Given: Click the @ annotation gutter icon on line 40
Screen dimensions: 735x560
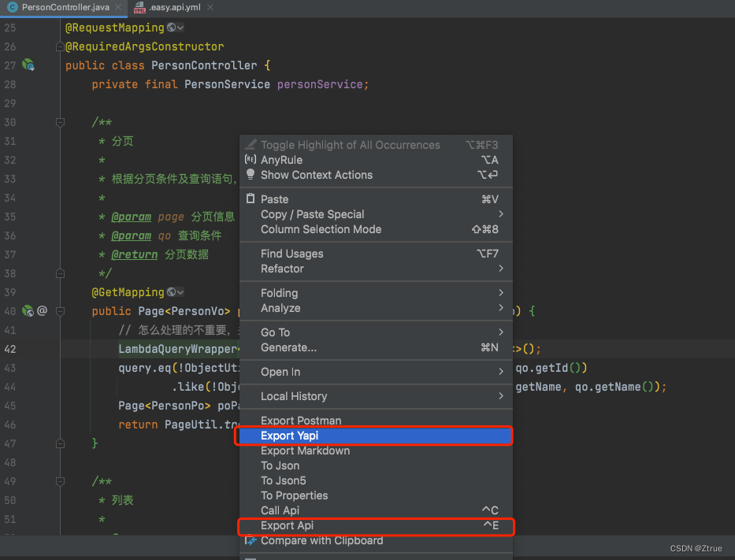Looking at the screenshot, I should (x=43, y=310).
